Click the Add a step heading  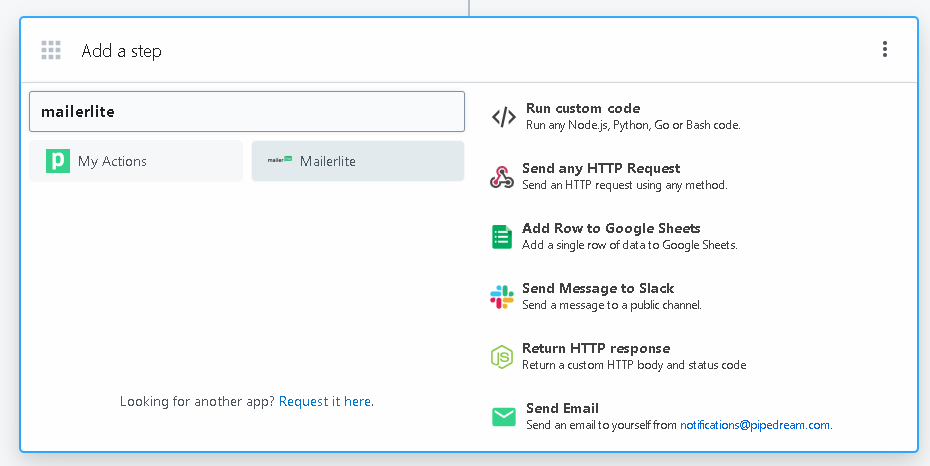pyautogui.click(x=122, y=51)
